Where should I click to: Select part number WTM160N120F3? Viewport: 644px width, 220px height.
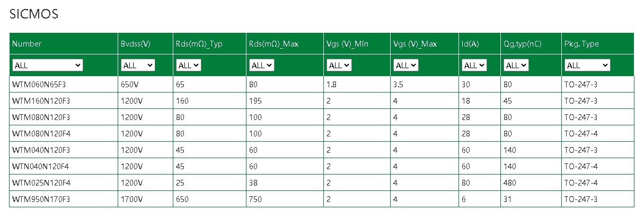pyautogui.click(x=41, y=101)
